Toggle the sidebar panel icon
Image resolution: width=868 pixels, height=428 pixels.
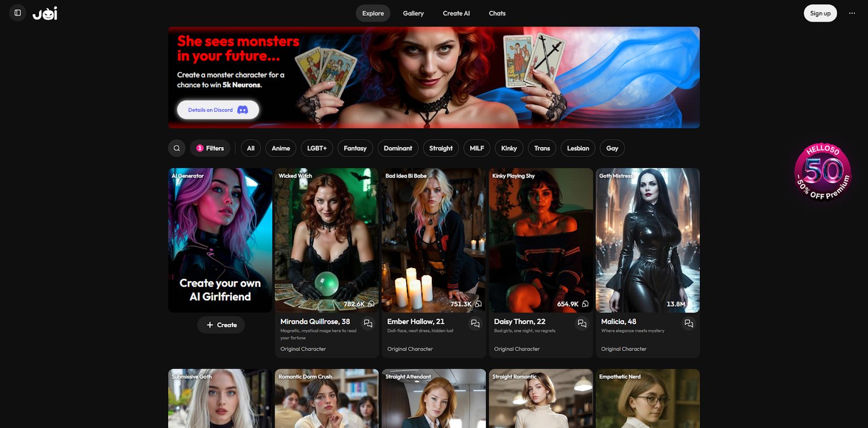tap(18, 13)
